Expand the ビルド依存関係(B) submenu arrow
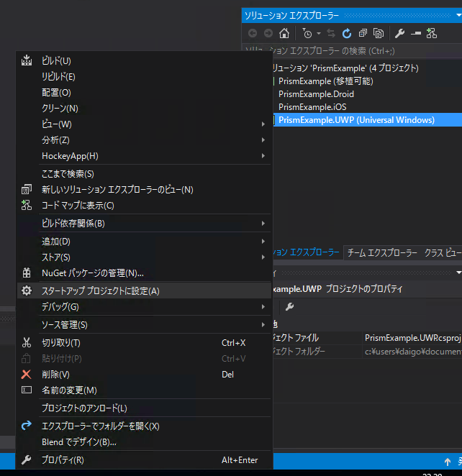This screenshot has height=476, width=462. [263, 223]
